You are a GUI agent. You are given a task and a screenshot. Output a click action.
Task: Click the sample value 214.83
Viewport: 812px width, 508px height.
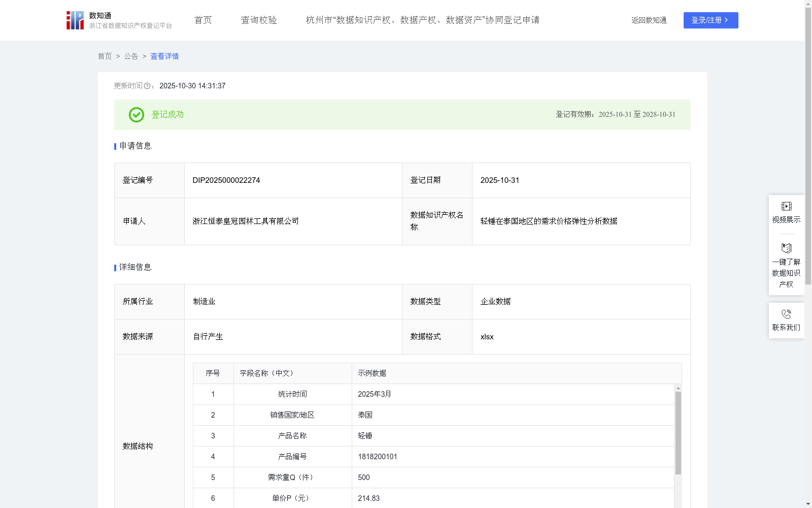tap(369, 498)
